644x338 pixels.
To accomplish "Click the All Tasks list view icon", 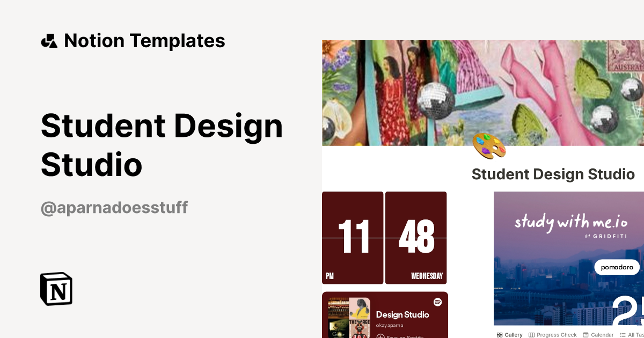I will (623, 335).
